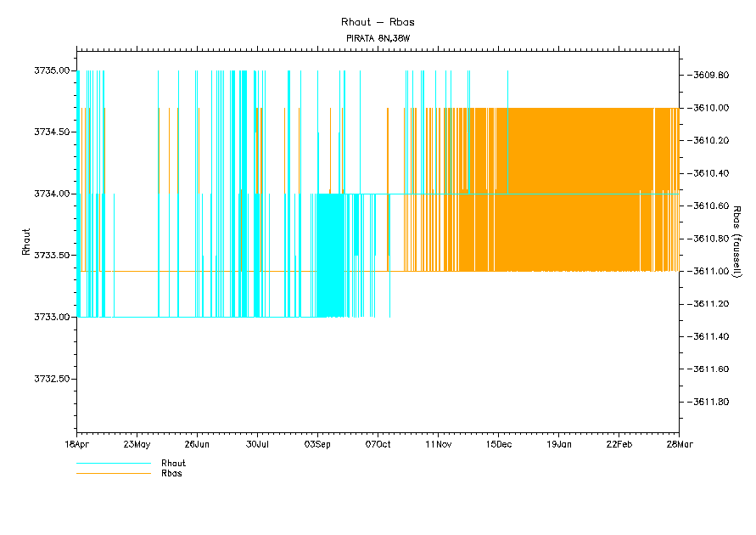
Task: Click the 3732.50 left axis value
Action: (x=52, y=379)
